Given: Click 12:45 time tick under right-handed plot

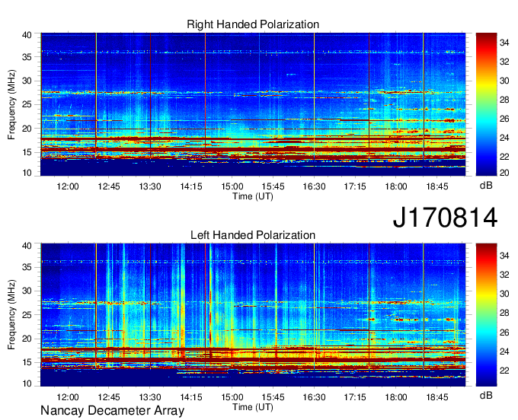Looking at the screenshot, I should [x=109, y=186].
